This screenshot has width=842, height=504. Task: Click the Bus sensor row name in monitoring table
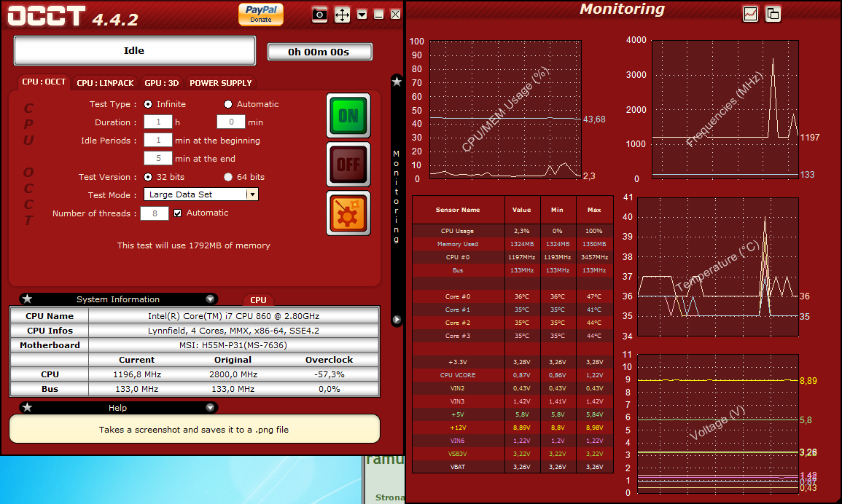click(x=458, y=270)
